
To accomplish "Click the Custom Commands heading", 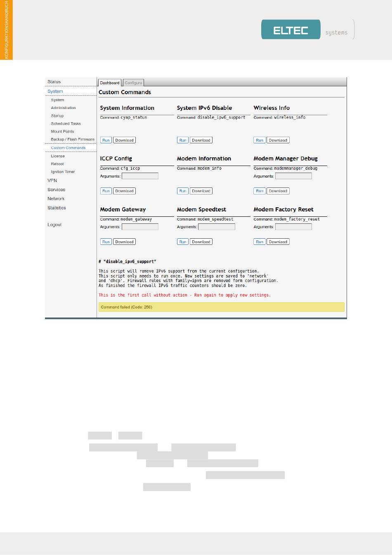I will 125,92.
